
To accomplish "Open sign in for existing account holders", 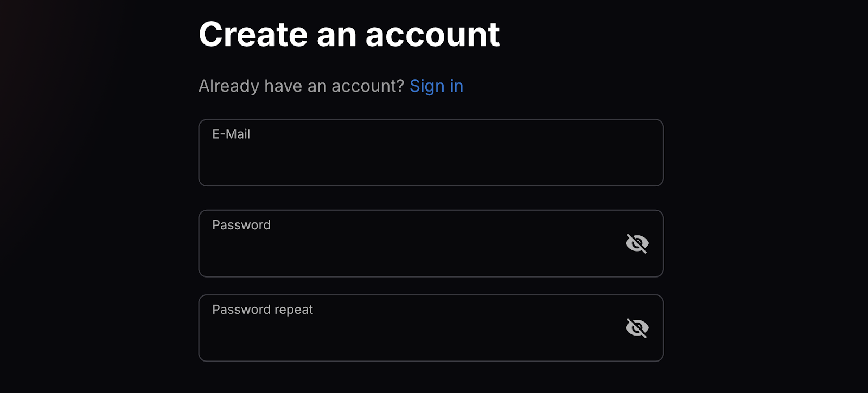I will tap(436, 86).
